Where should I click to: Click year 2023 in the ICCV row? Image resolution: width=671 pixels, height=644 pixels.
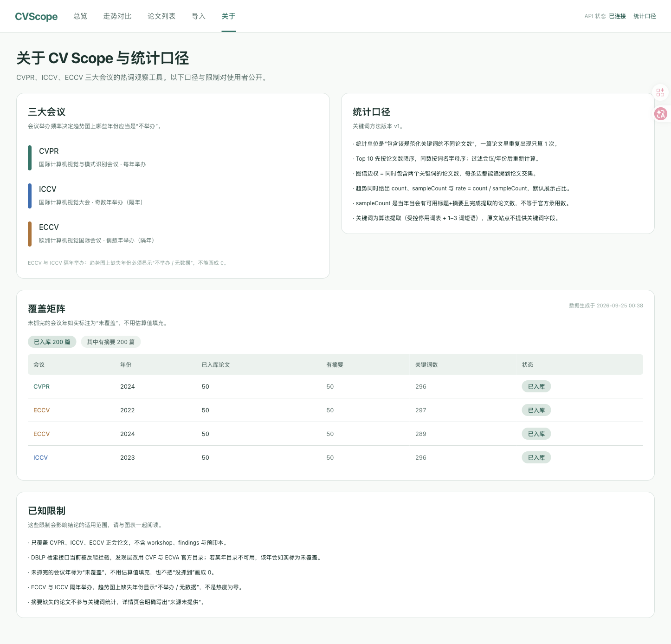[128, 458]
